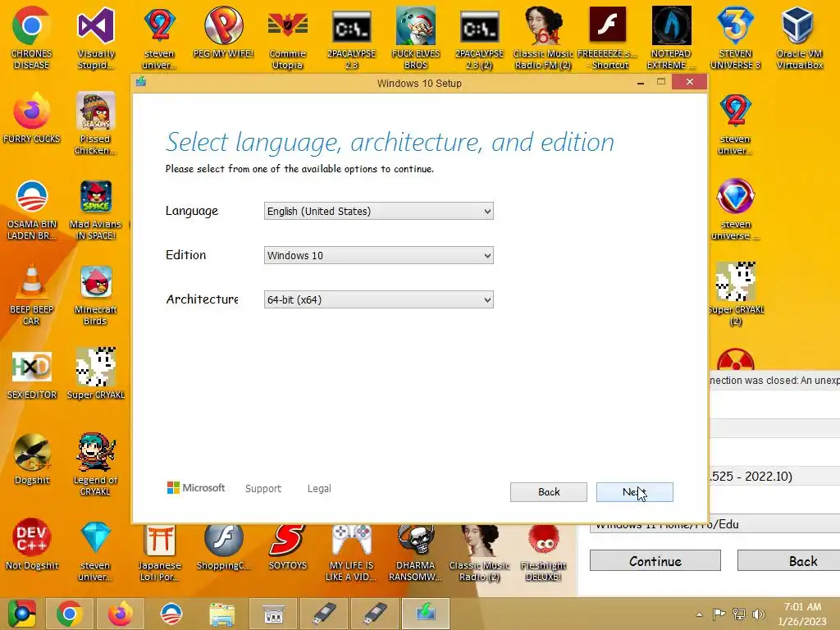Select the Pissed Chicken Seasons icon
Viewport: 840px width, 630px height.
[x=96, y=123]
